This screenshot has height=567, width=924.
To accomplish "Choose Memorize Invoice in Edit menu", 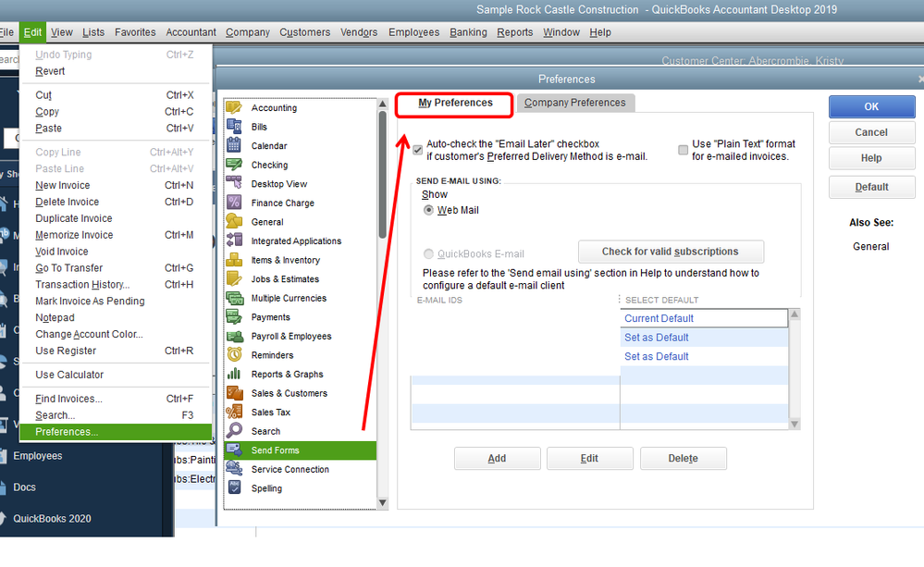I will pyautogui.click(x=116, y=235).
